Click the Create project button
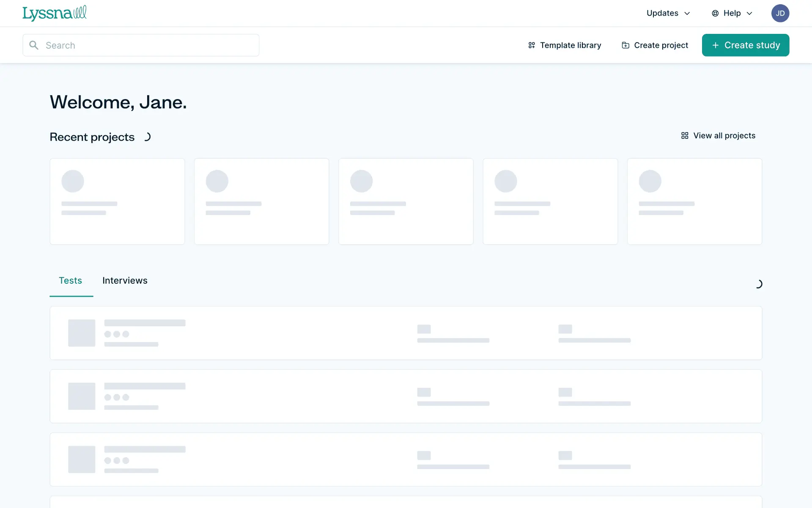Screen dimensions: 812x508 point(661,45)
